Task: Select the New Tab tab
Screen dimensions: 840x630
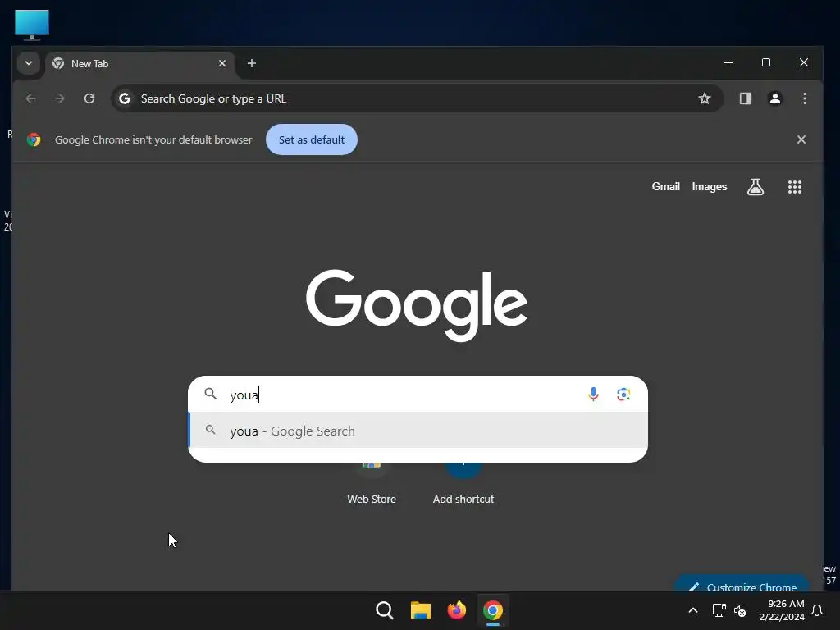Action: point(139,64)
